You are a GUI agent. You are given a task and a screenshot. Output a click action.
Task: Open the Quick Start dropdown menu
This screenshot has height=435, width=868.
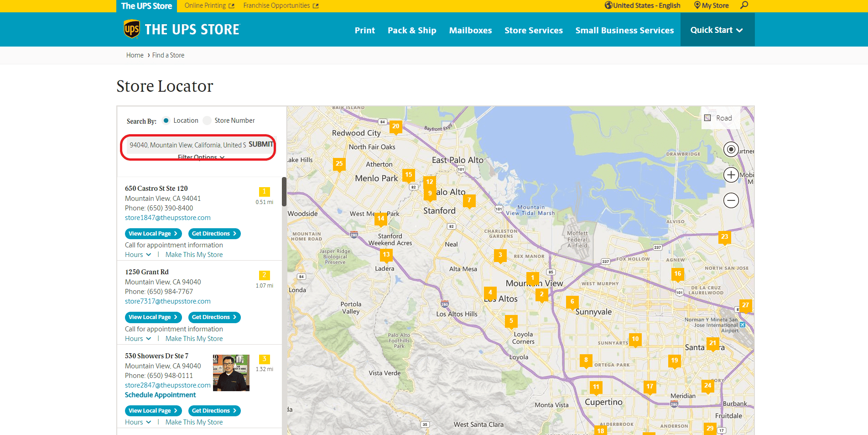(716, 29)
